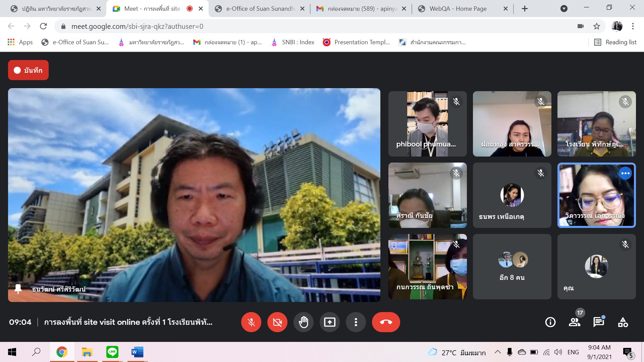Open the chat messages panel

[598, 322]
